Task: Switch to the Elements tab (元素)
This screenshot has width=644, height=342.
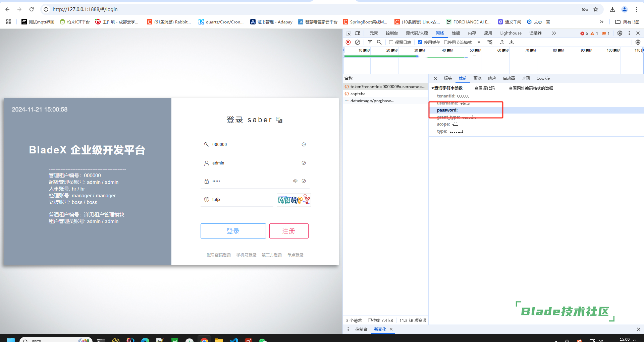Action: [374, 33]
